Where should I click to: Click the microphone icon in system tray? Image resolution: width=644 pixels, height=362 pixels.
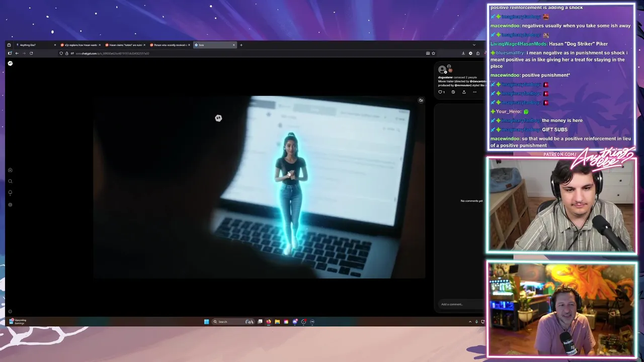(x=477, y=322)
